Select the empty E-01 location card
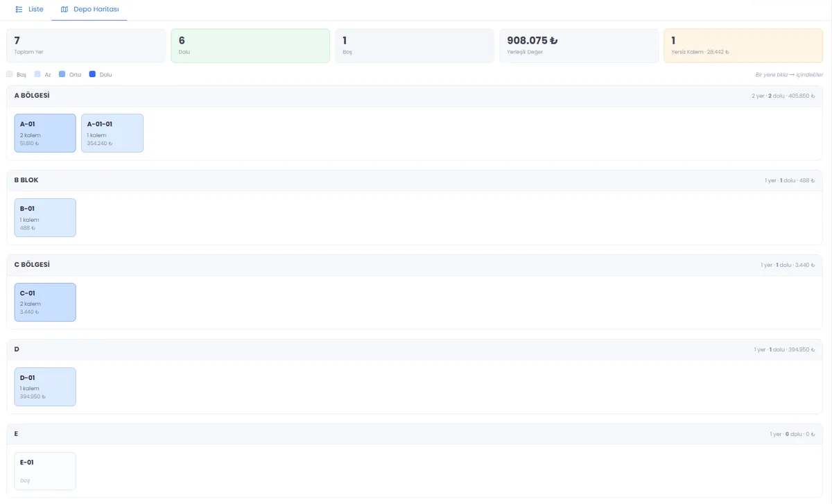This screenshot has height=504, width=832. [x=45, y=471]
